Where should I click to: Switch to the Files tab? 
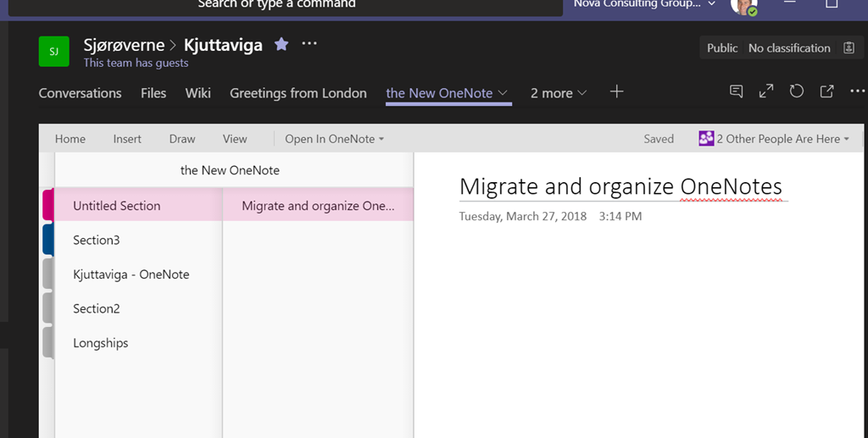click(x=153, y=93)
